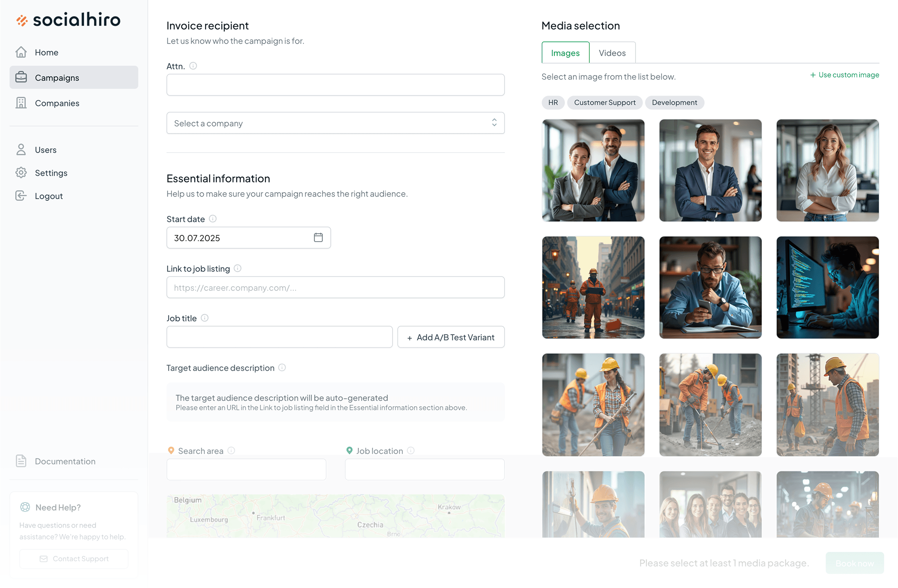The image size is (898, 588).
Task: Log out via the sidebar Logout item
Action: tap(49, 196)
